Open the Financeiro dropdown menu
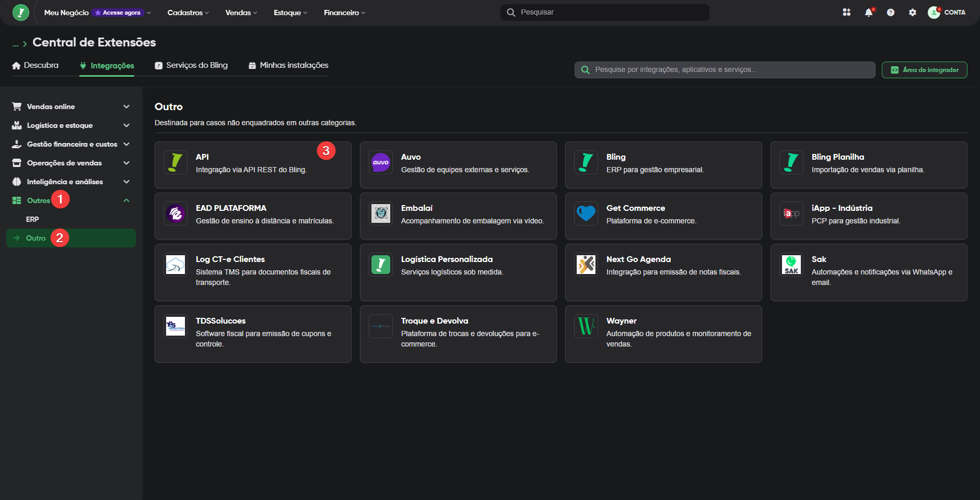The image size is (980, 500). [x=344, y=13]
